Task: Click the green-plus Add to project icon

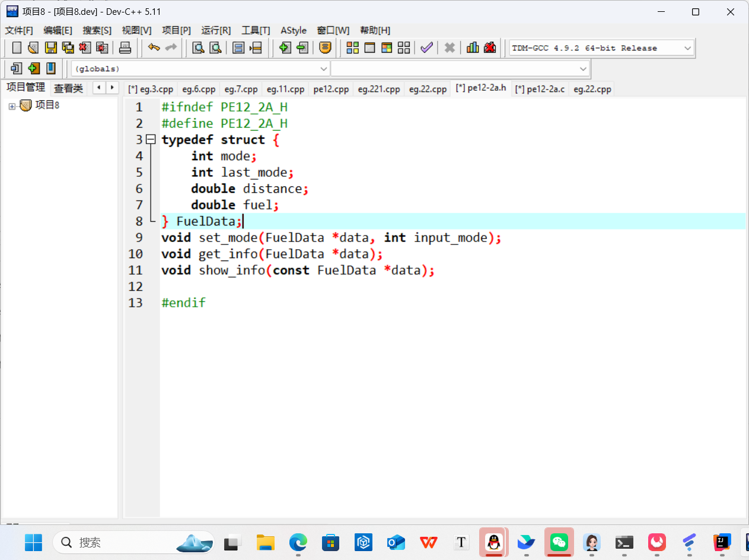Action: [x=285, y=48]
